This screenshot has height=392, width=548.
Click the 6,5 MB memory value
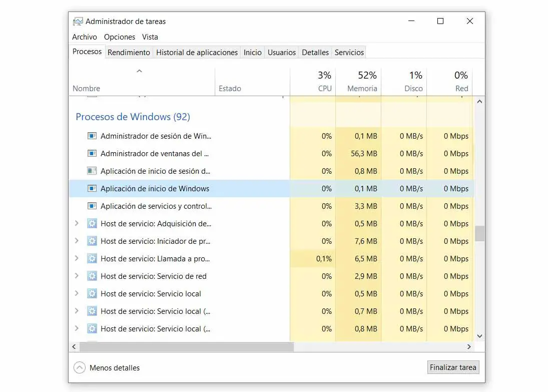pyautogui.click(x=366, y=258)
